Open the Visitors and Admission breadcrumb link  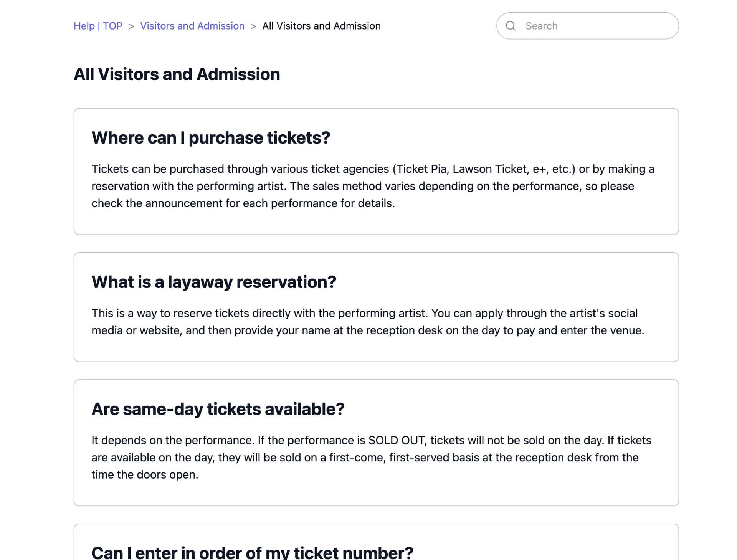[192, 26]
